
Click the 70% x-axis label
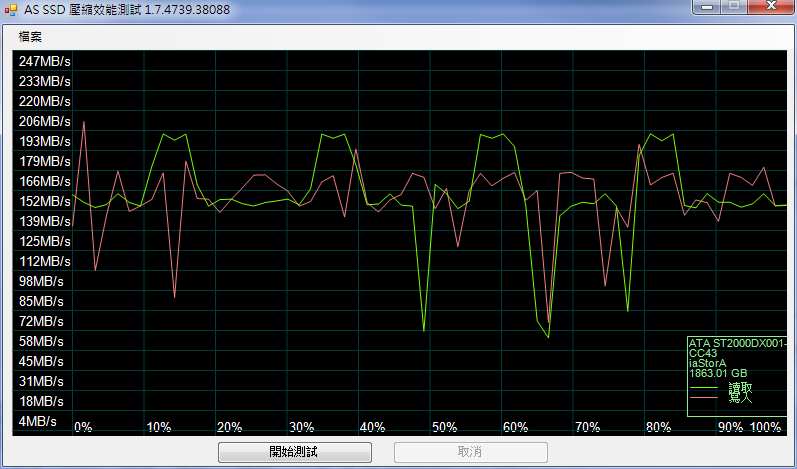pyautogui.click(x=588, y=427)
